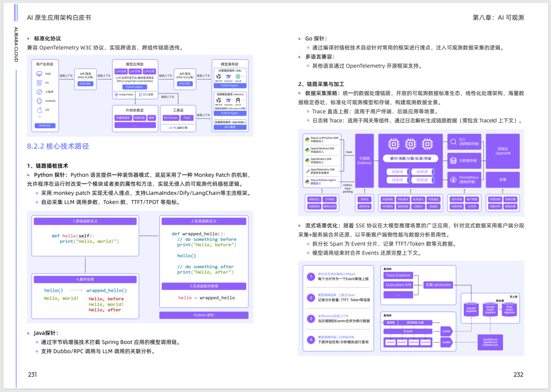
Task: Click the heading 8.2.2 核心技术路径
Action: [58, 146]
